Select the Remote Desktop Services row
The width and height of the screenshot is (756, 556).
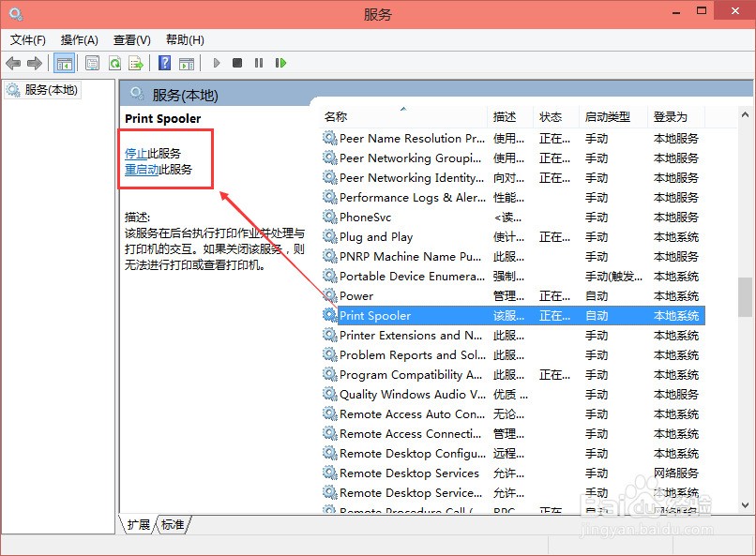513,473
